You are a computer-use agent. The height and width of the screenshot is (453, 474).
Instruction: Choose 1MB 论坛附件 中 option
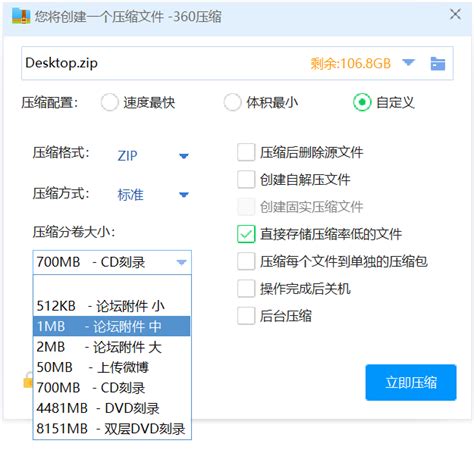point(112,326)
